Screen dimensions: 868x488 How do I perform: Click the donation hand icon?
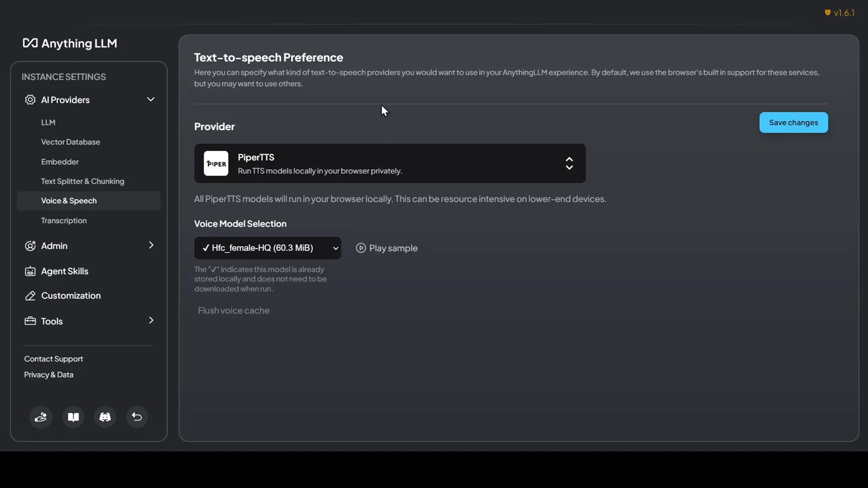click(x=41, y=417)
